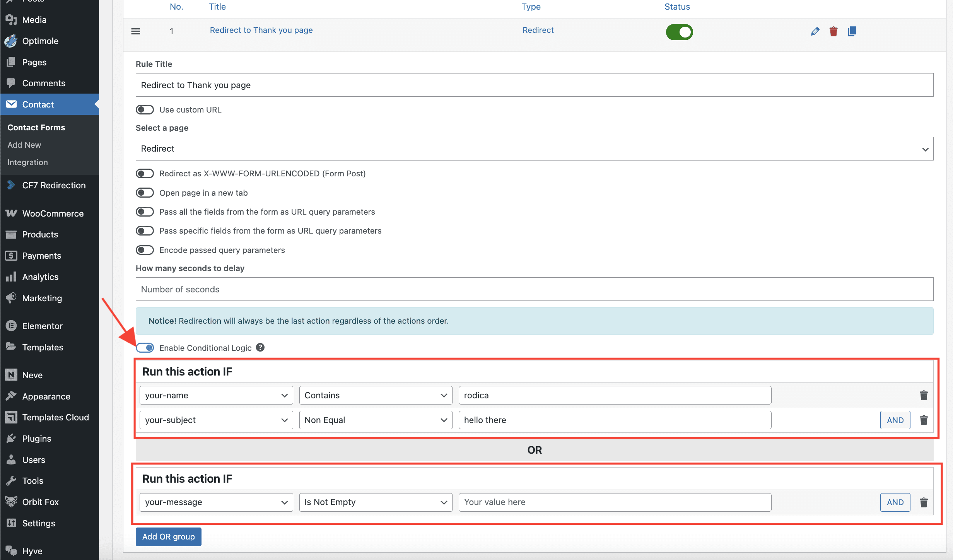Delete the your-subject condition with the trash icon

[x=924, y=420]
